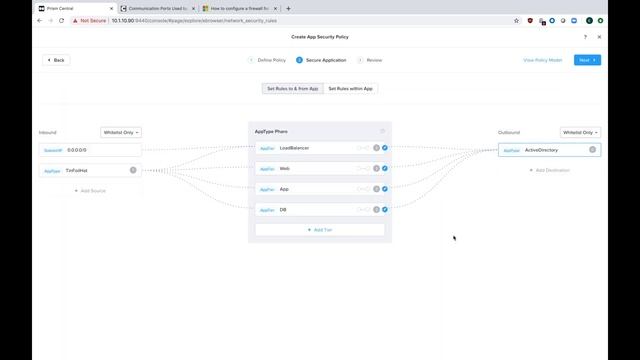The height and width of the screenshot is (360, 640).
Task: Click the browser address bar URL
Action: tap(194, 20)
